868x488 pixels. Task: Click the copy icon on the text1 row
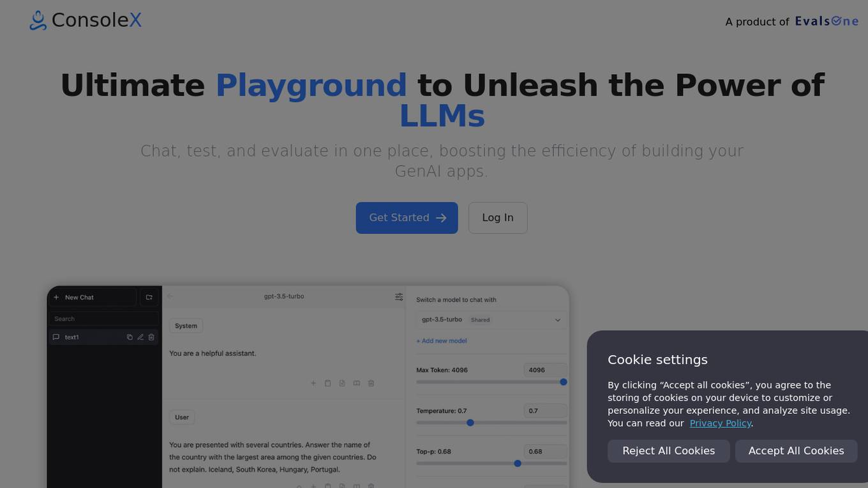[130, 337]
